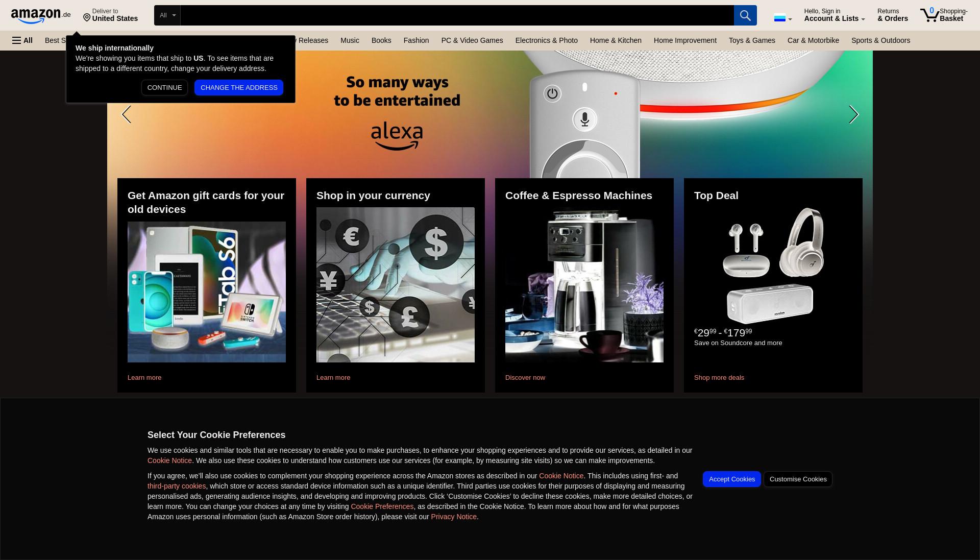Click CHANGE THE ADDRESS button
The width and height of the screenshot is (980, 560).
[x=239, y=87]
